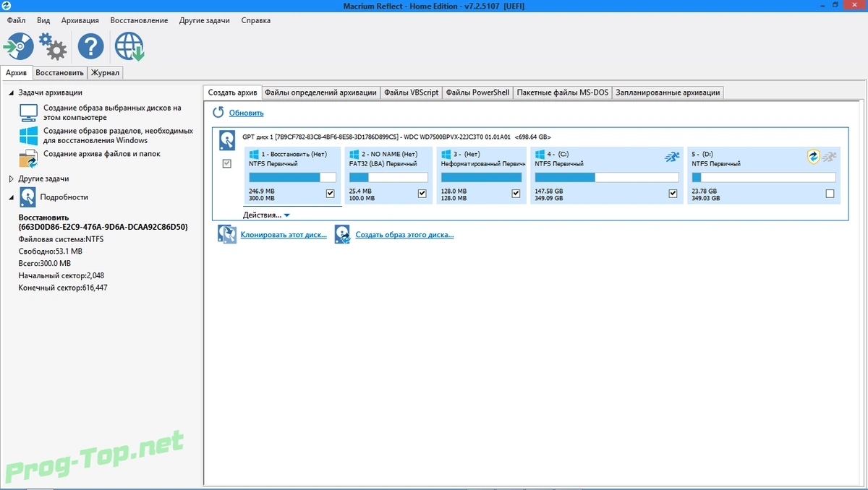The height and width of the screenshot is (490, 868).
Task: Click the running figure icon on partition C:
Action: pyautogui.click(x=671, y=156)
